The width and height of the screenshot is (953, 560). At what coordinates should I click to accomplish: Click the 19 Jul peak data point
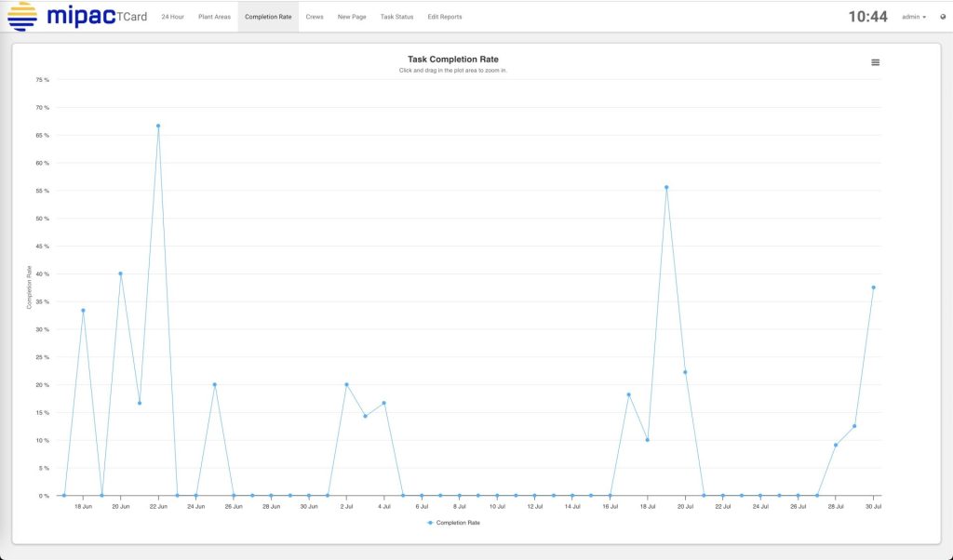[x=666, y=187]
